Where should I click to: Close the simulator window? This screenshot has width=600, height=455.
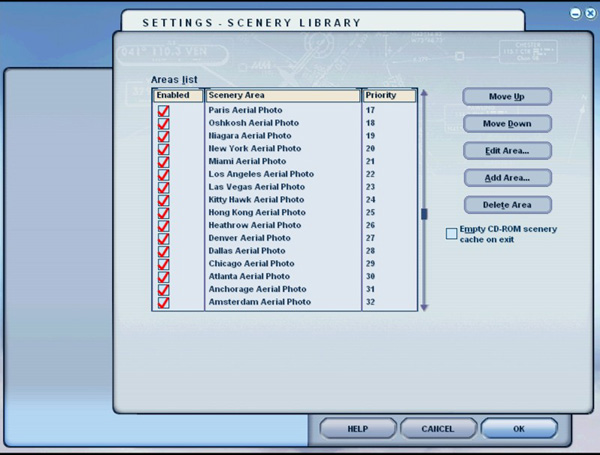pyautogui.click(x=590, y=13)
